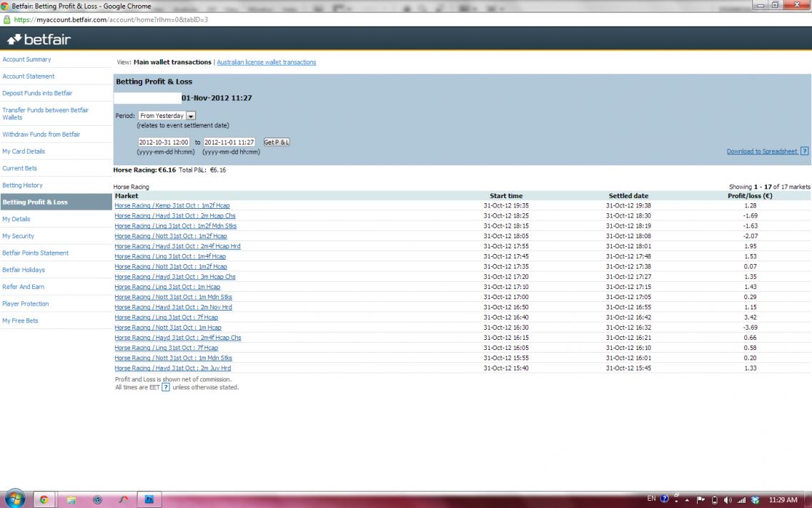Image resolution: width=812 pixels, height=508 pixels.
Task: Click the 3.42 profit value
Action: tap(751, 317)
